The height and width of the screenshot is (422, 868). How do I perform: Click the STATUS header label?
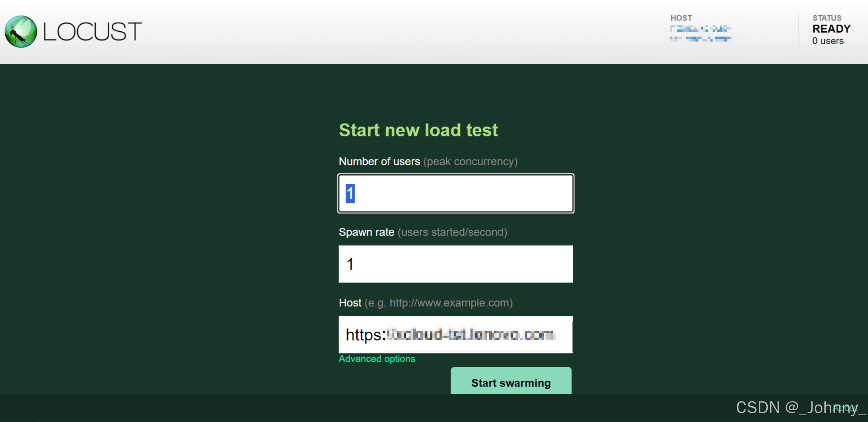[827, 18]
